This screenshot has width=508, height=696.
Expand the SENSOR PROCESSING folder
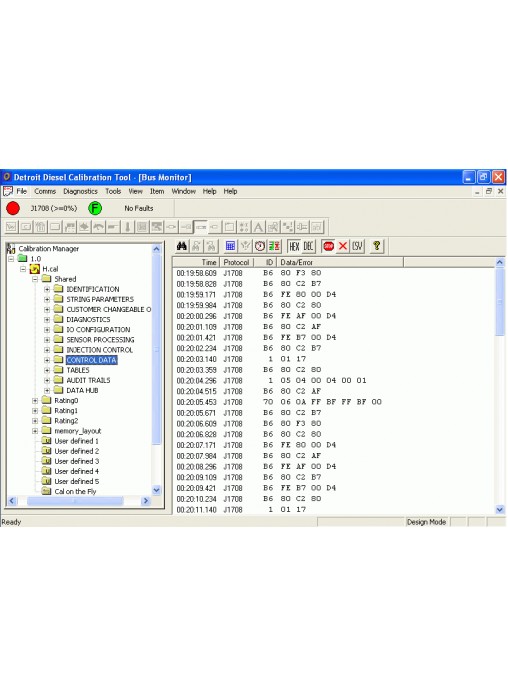point(47,340)
